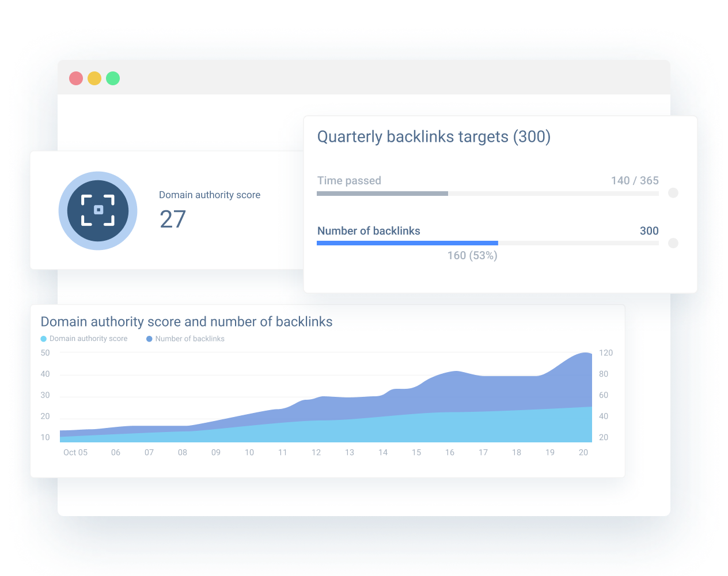This screenshot has width=728, height=576.
Task: Select the Oct 05 axis label
Action: [75, 452]
